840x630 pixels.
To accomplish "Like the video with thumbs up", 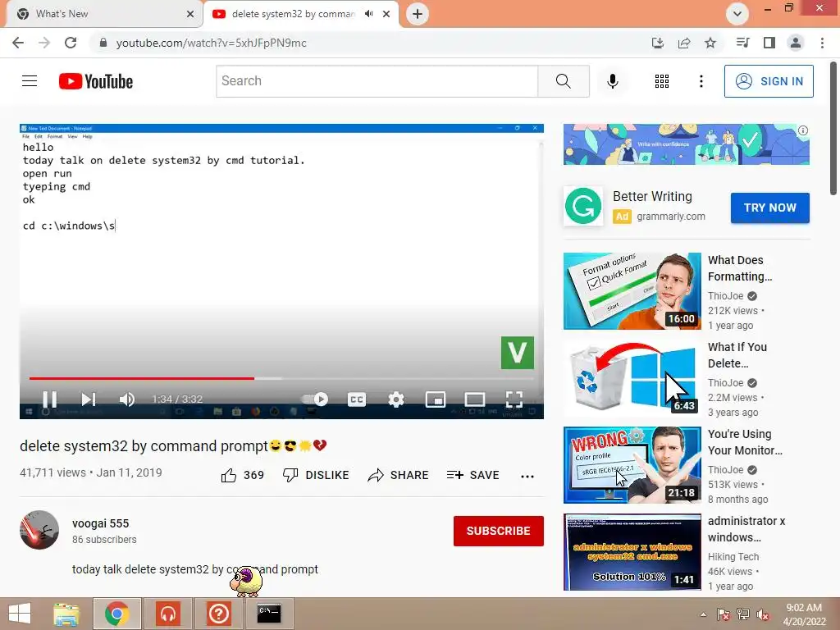I will click(x=243, y=475).
